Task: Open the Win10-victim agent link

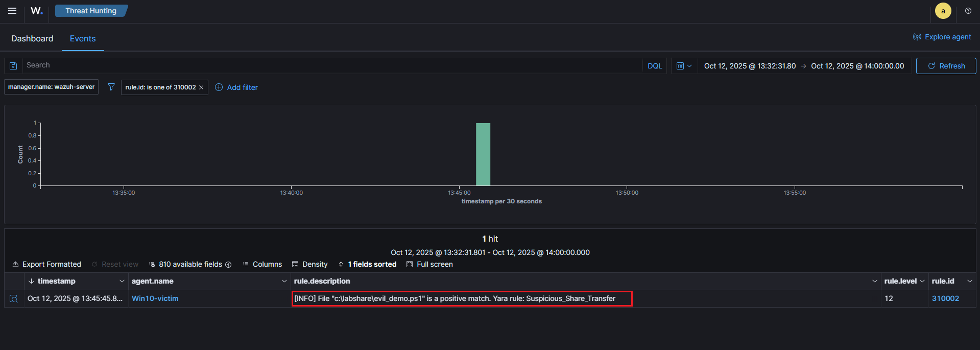Action: [155, 298]
